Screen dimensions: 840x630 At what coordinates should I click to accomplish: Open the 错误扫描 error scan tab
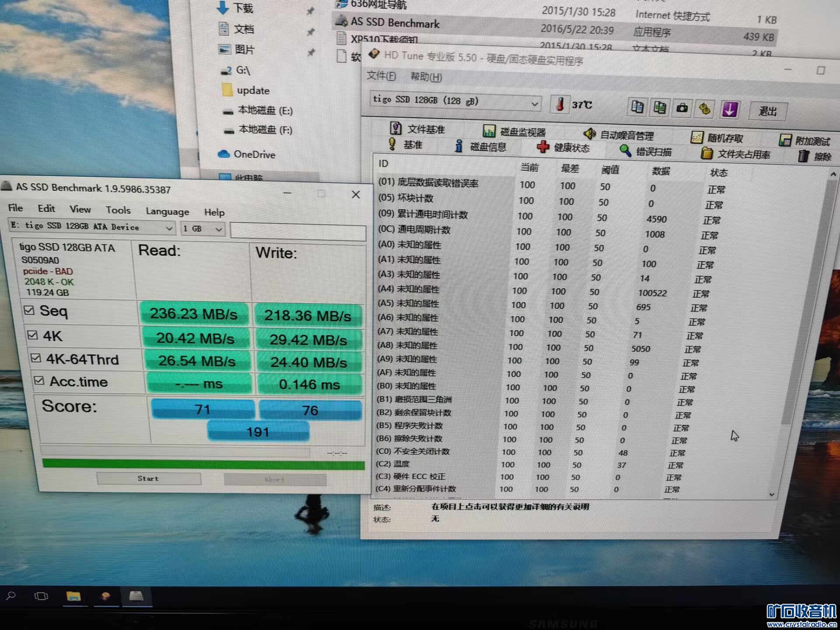click(x=646, y=151)
